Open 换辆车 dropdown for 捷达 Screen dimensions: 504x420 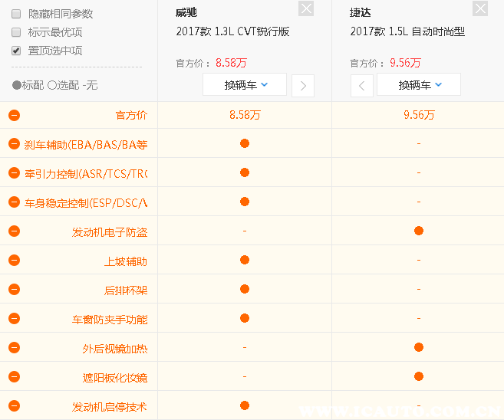coord(419,85)
